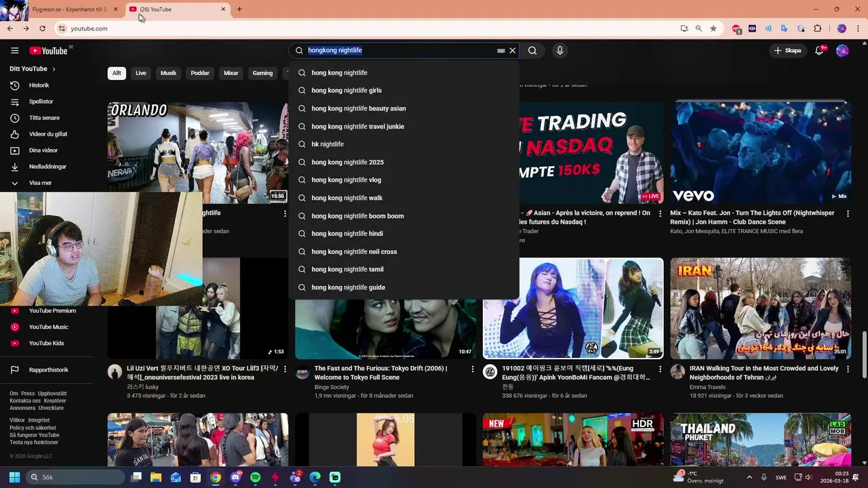Open Rapporthistorik flag item
This screenshot has height=488, width=868.
(x=47, y=370)
